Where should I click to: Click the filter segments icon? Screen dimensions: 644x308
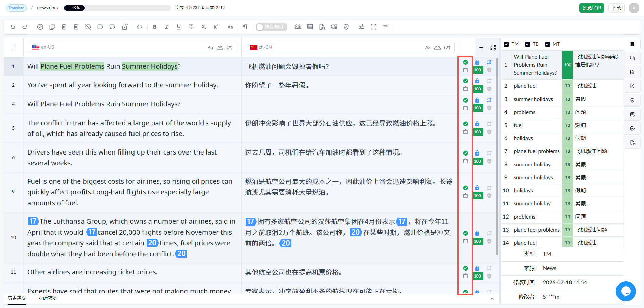(481, 48)
